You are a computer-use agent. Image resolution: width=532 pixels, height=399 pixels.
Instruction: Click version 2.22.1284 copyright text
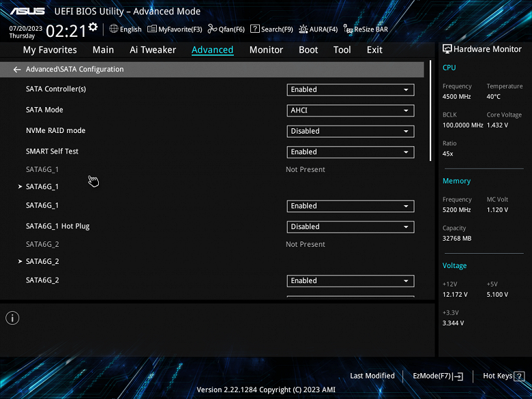click(x=266, y=390)
